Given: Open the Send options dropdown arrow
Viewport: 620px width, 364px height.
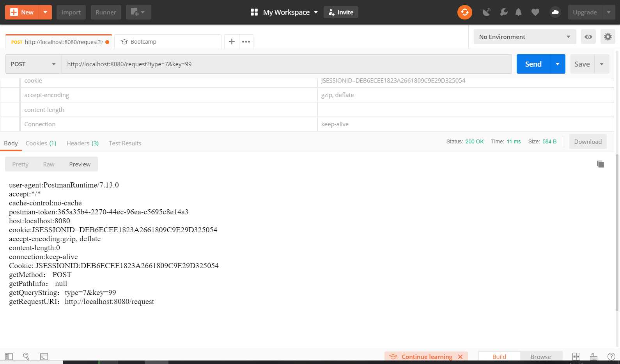Looking at the screenshot, I should (x=558, y=64).
